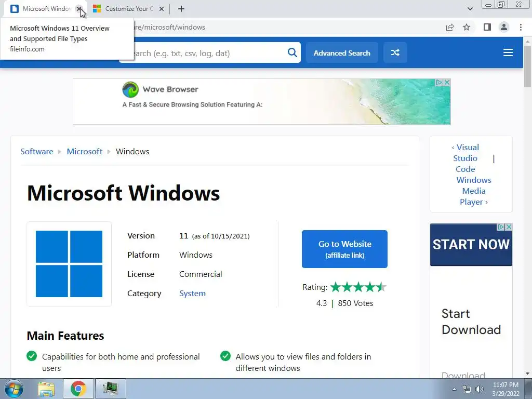
Task: Click the volume speaker tray icon
Action: pos(480,389)
